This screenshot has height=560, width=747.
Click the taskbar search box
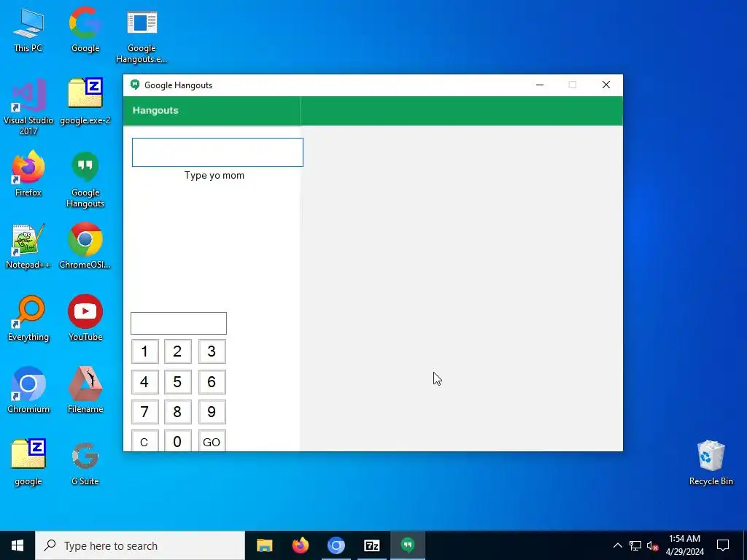coord(140,545)
